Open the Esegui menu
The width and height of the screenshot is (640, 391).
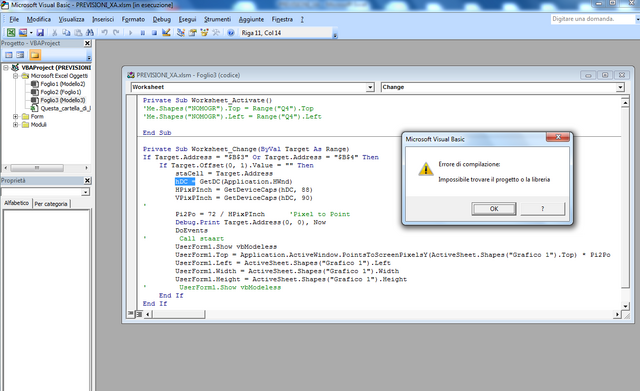[187, 19]
